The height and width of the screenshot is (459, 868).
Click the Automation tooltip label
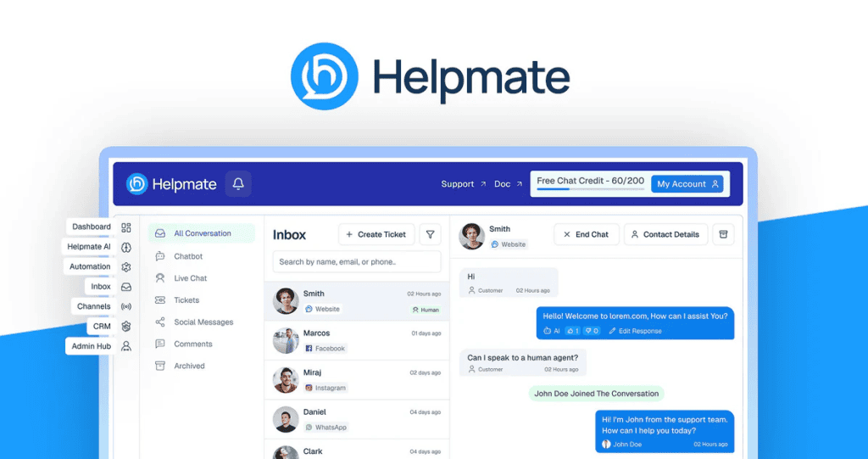click(90, 266)
